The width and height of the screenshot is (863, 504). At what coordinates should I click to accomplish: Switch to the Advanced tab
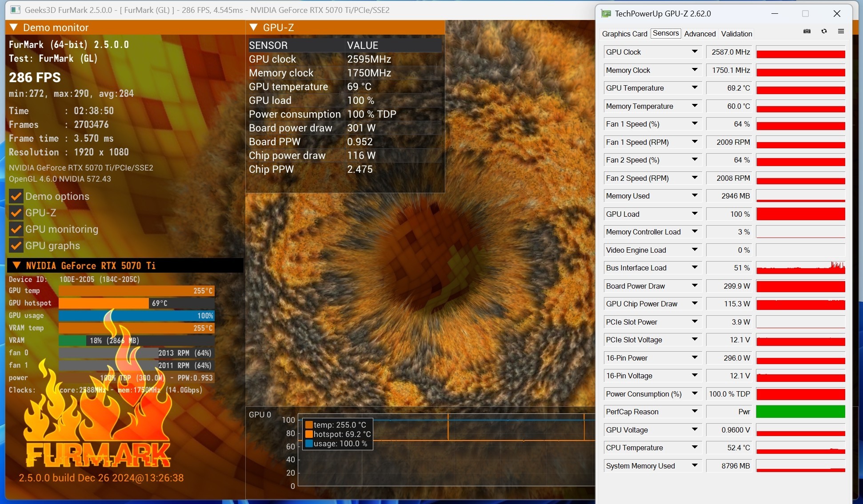(x=700, y=34)
